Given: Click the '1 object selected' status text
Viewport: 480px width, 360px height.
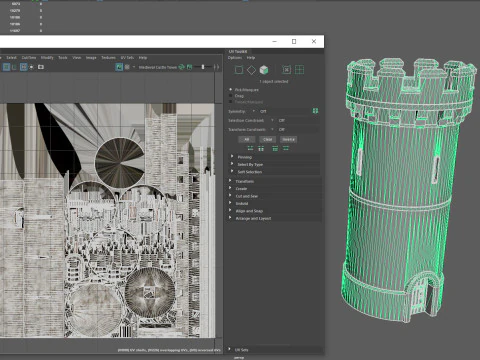Looking at the screenshot, I should pos(274,81).
